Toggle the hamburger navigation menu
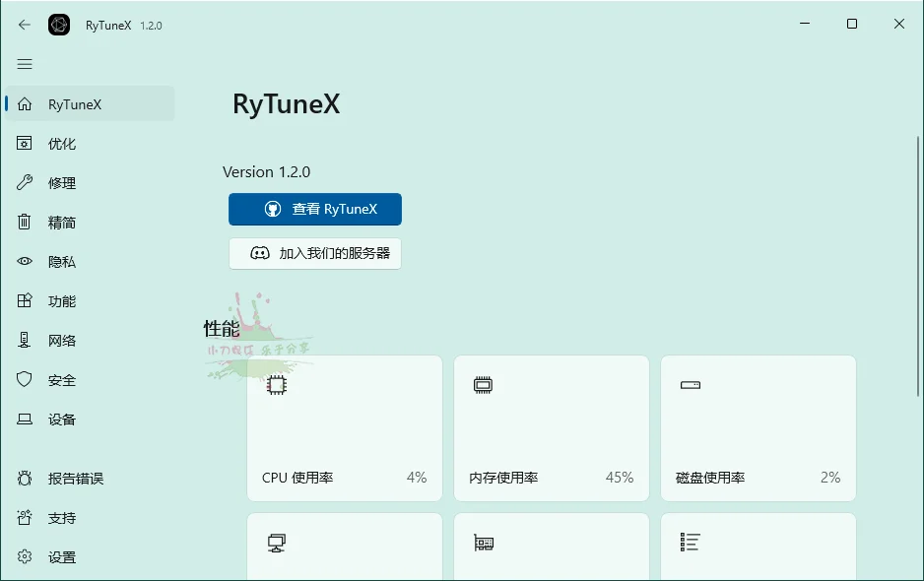Screen dimensions: 924x581 click(25, 64)
